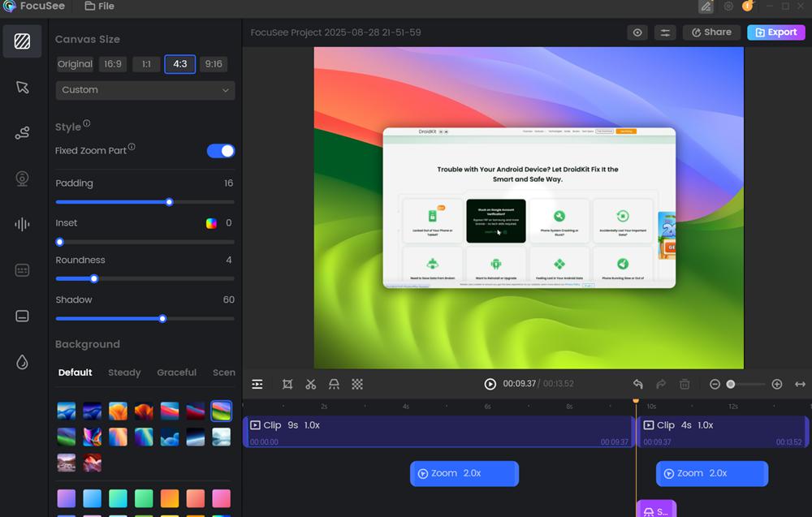
Task: Click the orange account icon in title bar
Action: (747, 6)
